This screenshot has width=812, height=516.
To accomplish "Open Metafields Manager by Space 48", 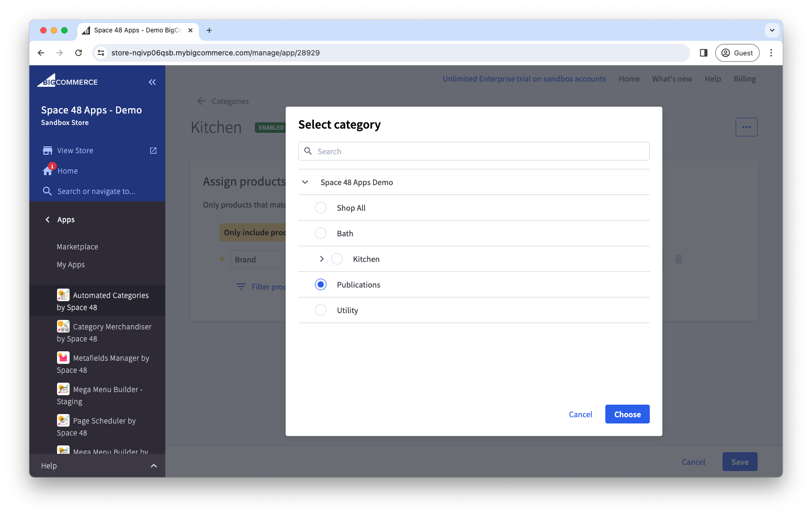I will (x=103, y=364).
